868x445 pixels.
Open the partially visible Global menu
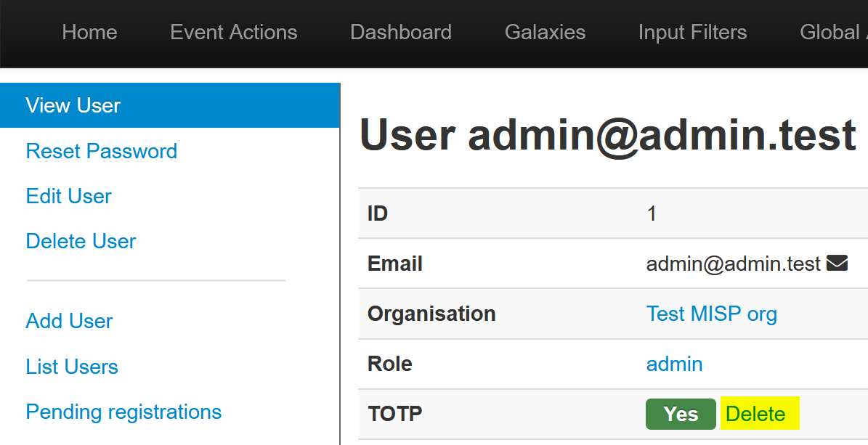[x=832, y=33]
